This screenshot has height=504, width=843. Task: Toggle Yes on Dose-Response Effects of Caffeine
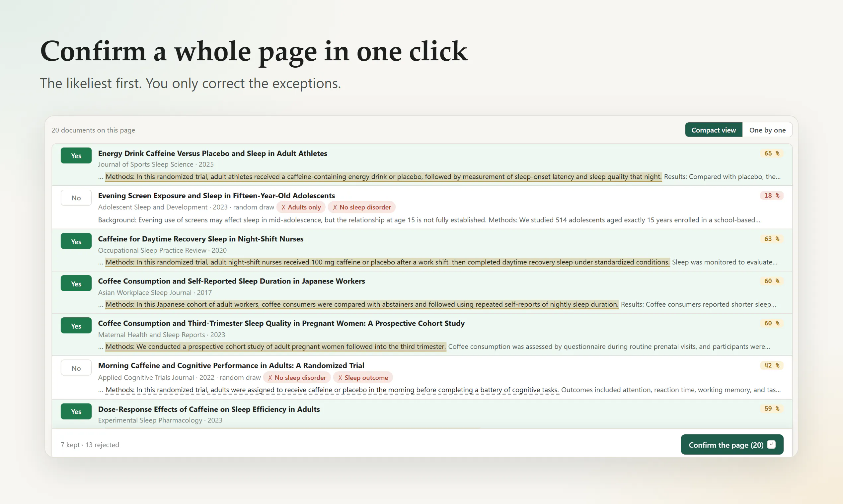tap(76, 411)
